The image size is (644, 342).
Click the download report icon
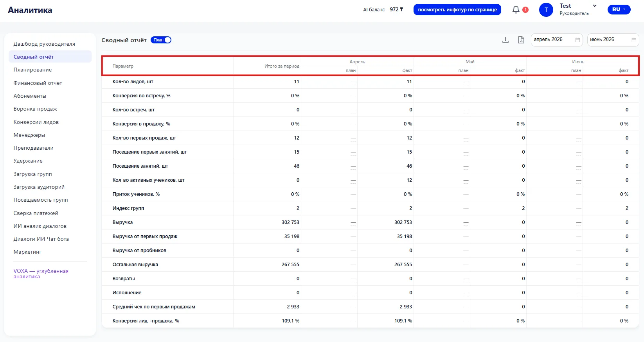pyautogui.click(x=505, y=40)
